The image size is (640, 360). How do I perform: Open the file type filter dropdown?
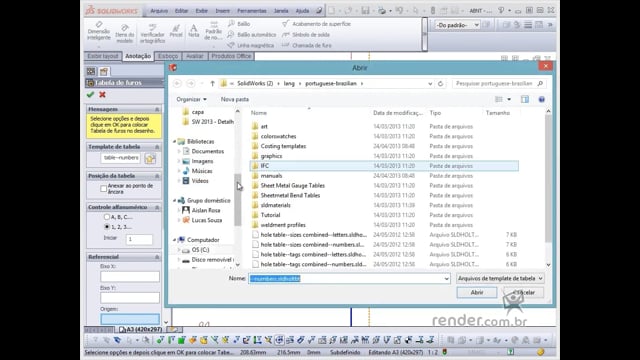click(x=500, y=278)
